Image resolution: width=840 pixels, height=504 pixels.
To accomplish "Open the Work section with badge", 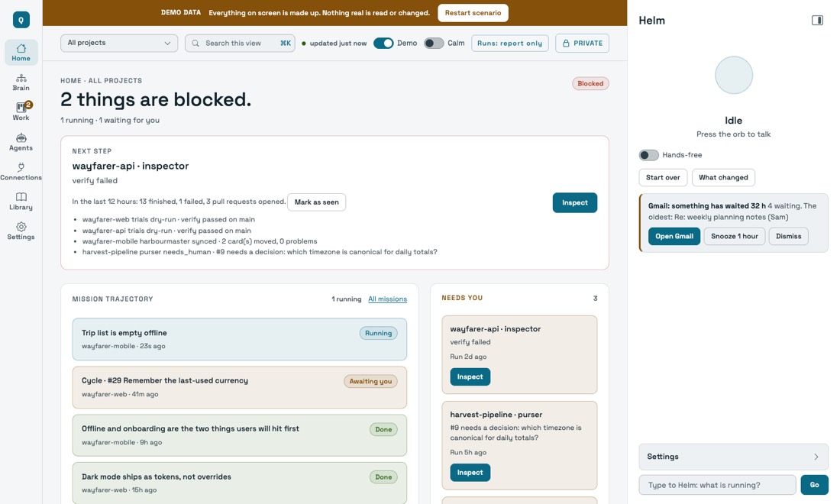I will point(21,111).
